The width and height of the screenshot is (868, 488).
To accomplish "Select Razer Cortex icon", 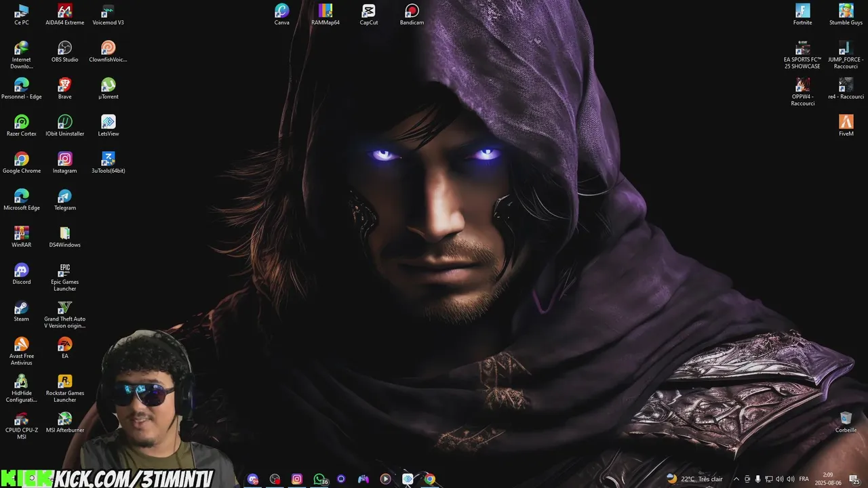I will 22,126.
